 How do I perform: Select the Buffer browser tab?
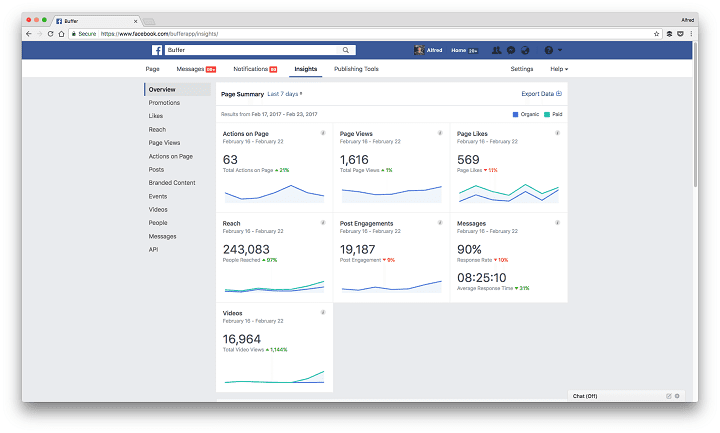(97, 21)
